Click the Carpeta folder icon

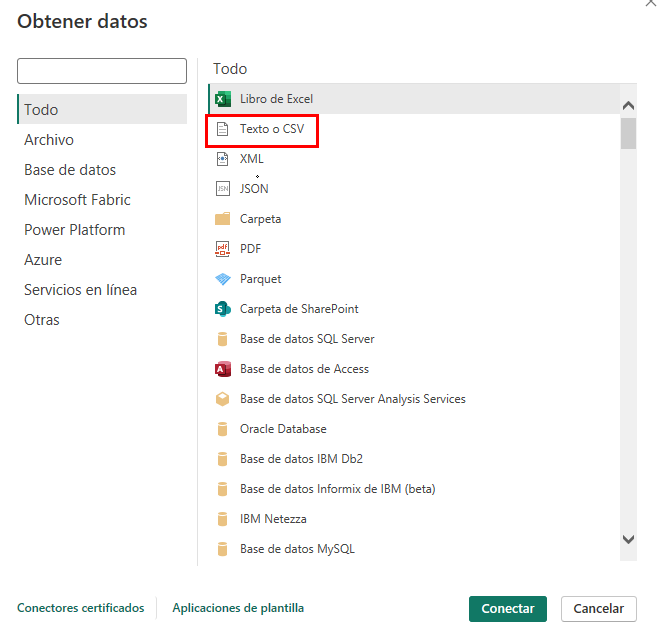coord(222,219)
